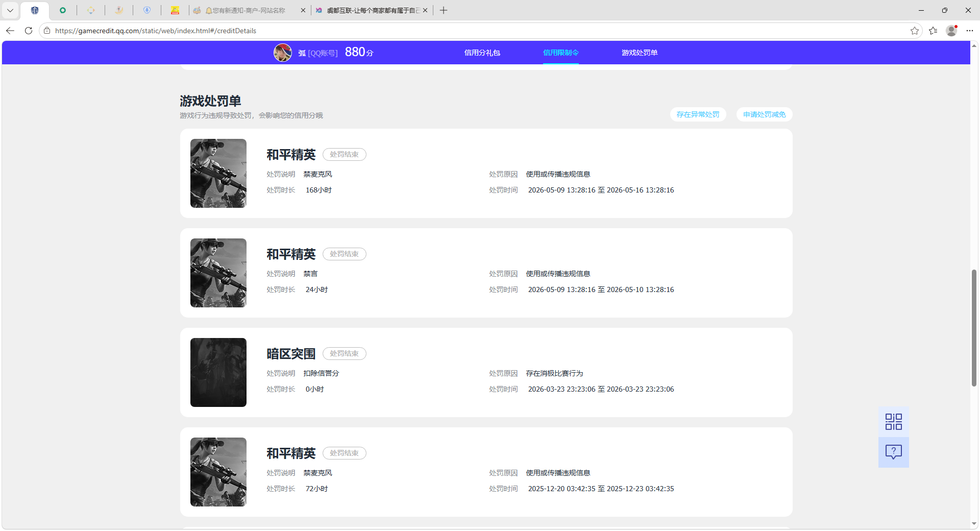Viewport: 980px width, 531px height.
Task: Click 处罚结束 badge on the 168小时 card
Action: 344,154
